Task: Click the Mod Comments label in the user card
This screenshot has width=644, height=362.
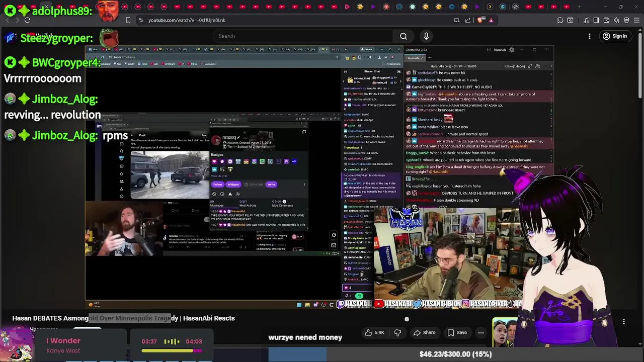Action: point(283,205)
